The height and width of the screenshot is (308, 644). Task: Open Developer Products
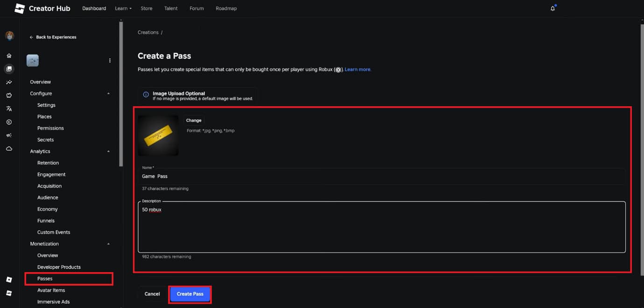pos(59,267)
